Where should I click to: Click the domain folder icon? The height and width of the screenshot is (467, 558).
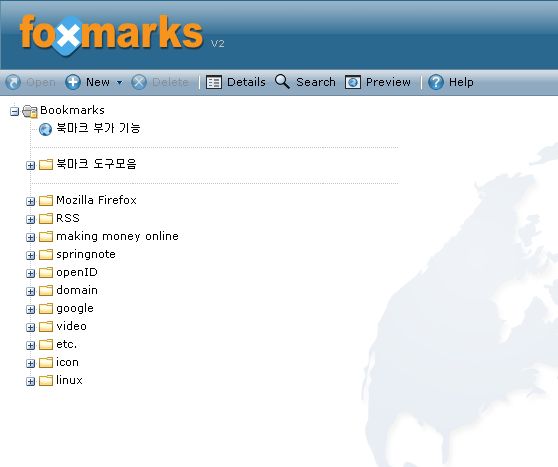(46, 290)
